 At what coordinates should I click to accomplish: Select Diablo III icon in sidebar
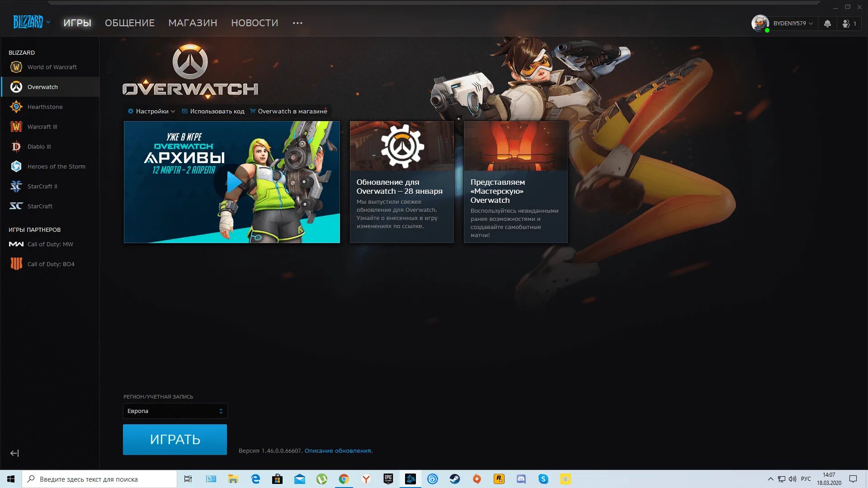[16, 146]
